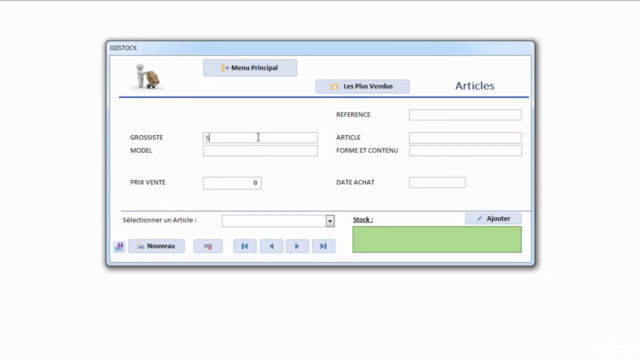This screenshot has height=360, width=640.
Task: Click the Articles heading text
Action: pos(475,86)
